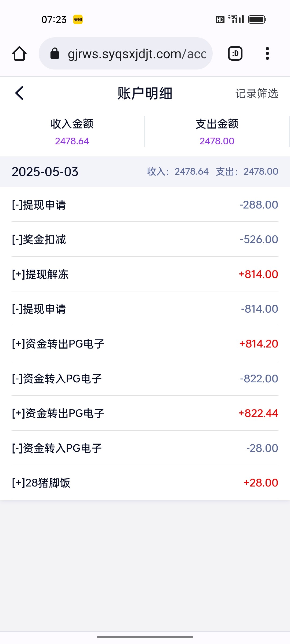Tap the padlock site security icon
This screenshot has width=290, height=644.
tap(55, 53)
